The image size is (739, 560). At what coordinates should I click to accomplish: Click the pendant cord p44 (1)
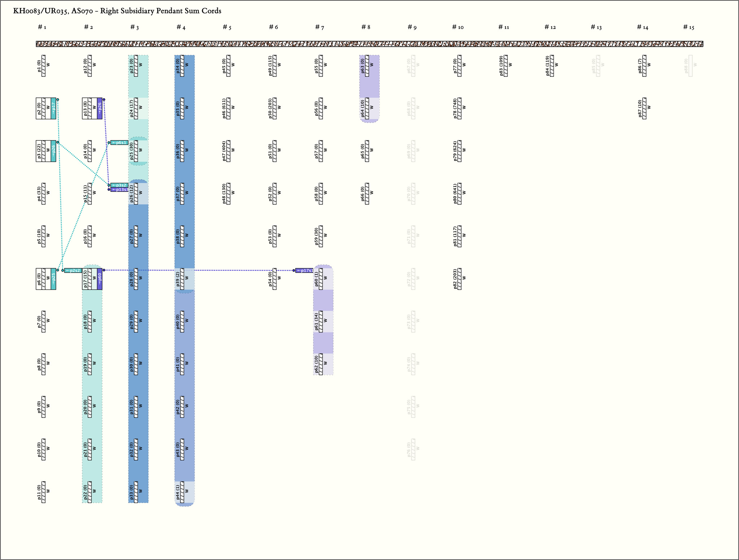click(182, 492)
